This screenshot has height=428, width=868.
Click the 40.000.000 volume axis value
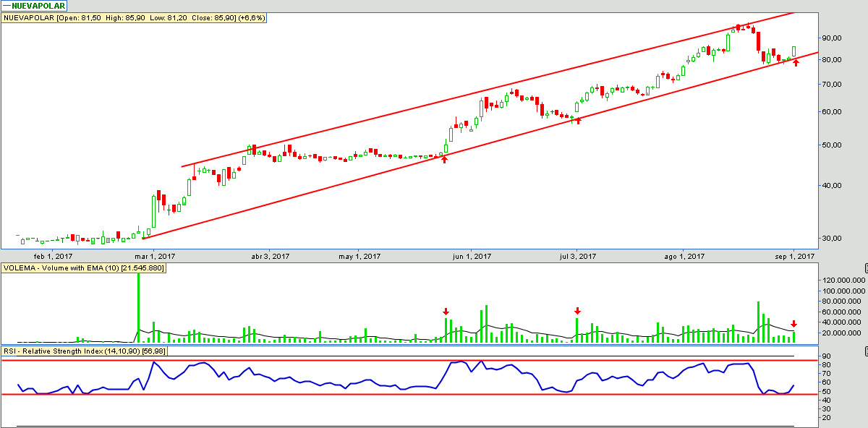[843, 322]
